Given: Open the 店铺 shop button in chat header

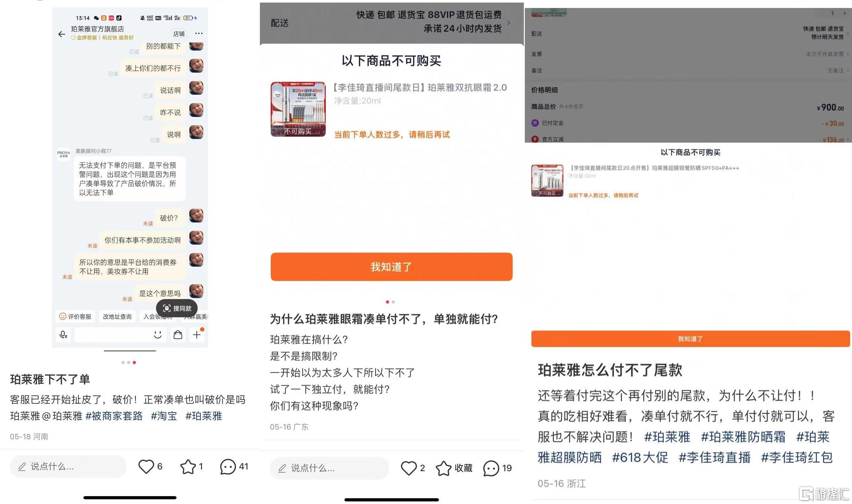Looking at the screenshot, I should [179, 34].
